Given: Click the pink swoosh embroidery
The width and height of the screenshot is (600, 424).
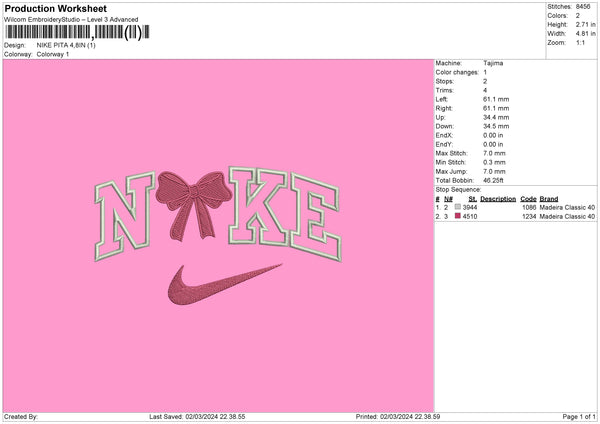Looking at the screenshot, I should [225, 285].
